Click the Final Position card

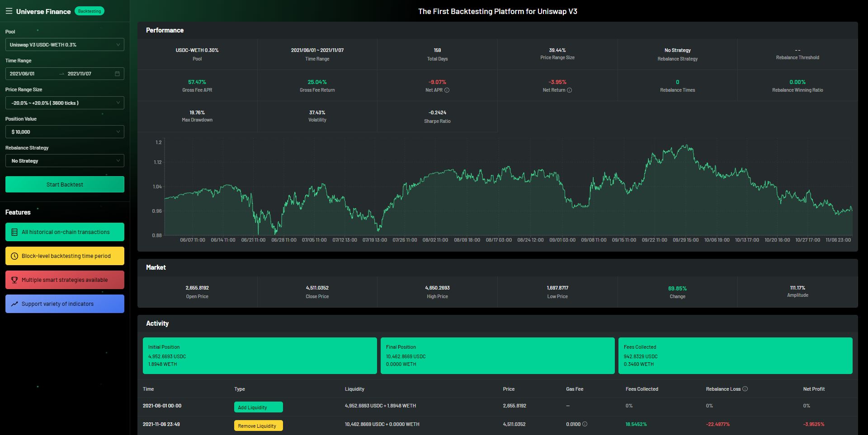click(498, 355)
